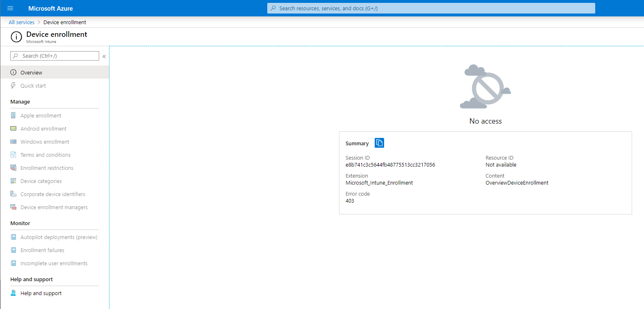Click the Corporate device identifiers icon
The image size is (644, 309).
point(13,194)
